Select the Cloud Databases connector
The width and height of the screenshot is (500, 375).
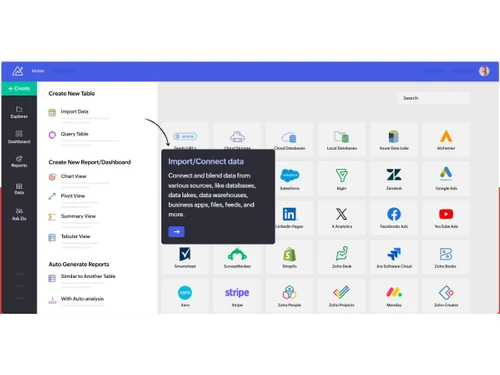tap(289, 139)
